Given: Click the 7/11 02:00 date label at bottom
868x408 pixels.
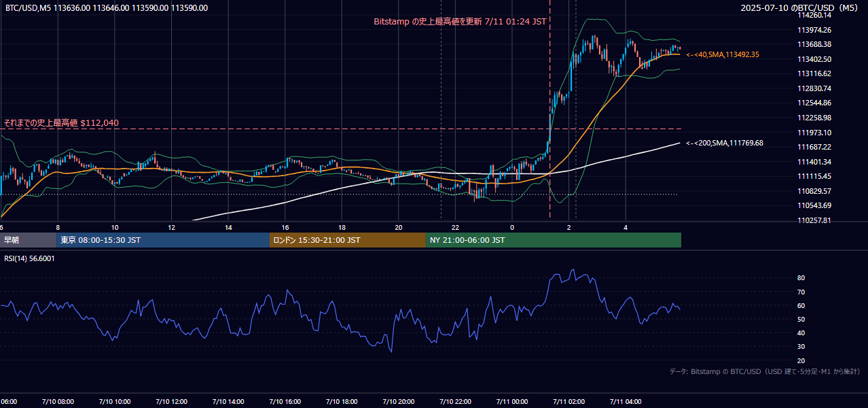Looking at the screenshot, I should (x=568, y=401).
